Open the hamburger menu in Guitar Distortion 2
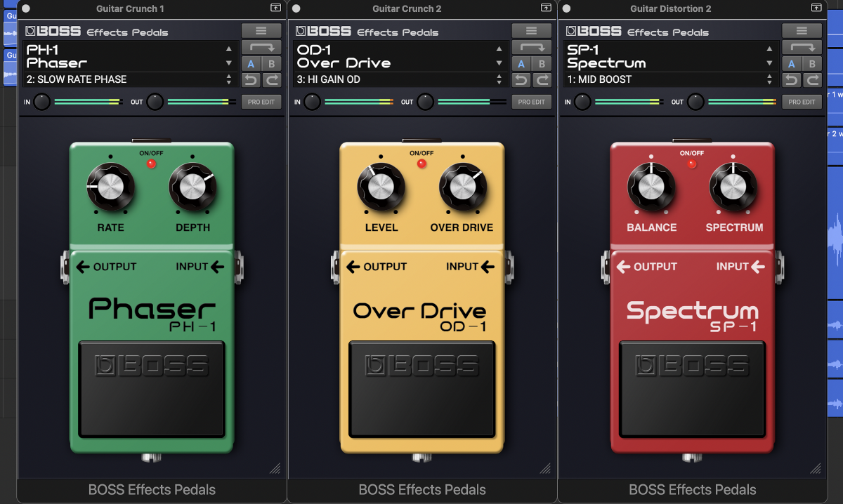 tap(802, 31)
